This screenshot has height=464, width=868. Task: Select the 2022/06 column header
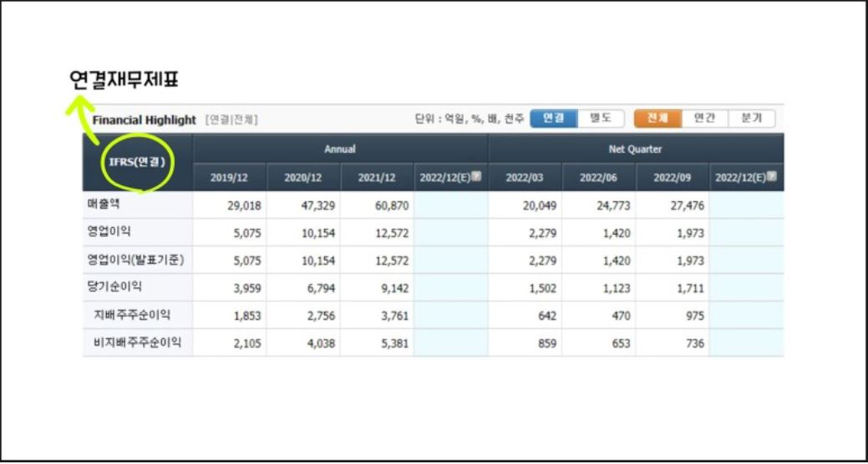click(599, 178)
